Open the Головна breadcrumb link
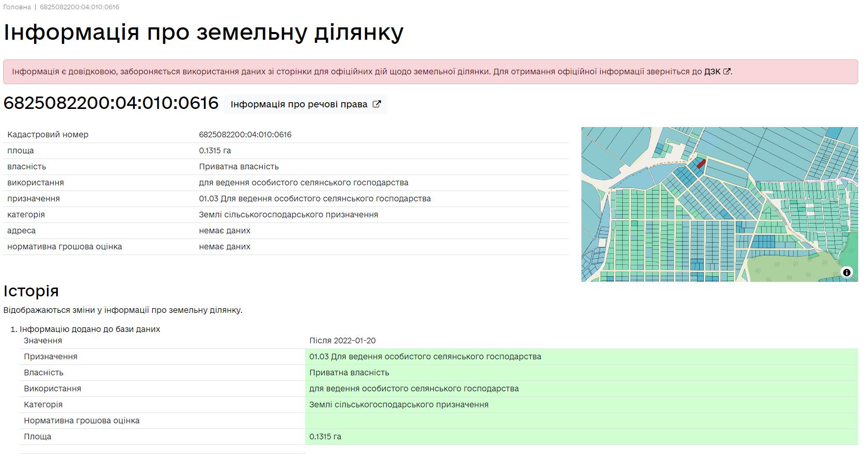This screenshot has height=460, width=868. (17, 7)
